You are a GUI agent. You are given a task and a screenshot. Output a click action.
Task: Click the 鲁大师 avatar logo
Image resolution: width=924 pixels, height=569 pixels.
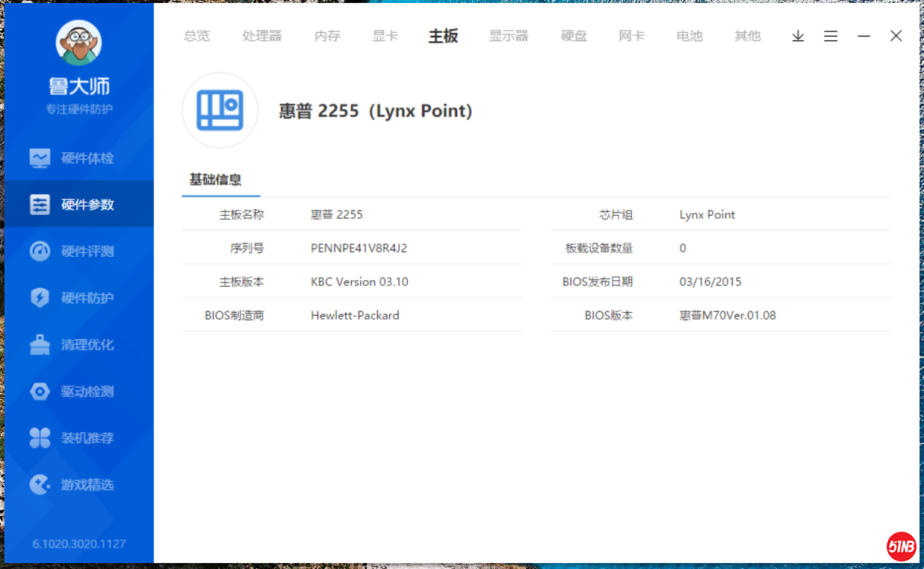click(78, 43)
